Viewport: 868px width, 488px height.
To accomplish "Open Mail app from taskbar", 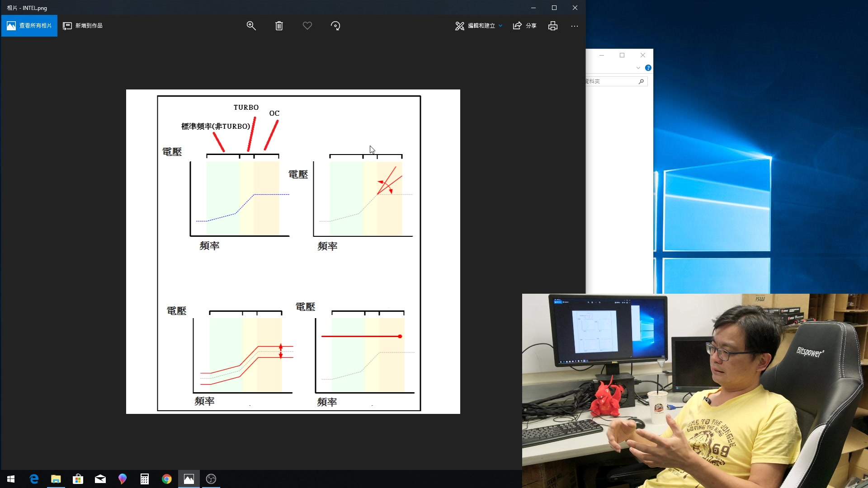I will coord(100,479).
